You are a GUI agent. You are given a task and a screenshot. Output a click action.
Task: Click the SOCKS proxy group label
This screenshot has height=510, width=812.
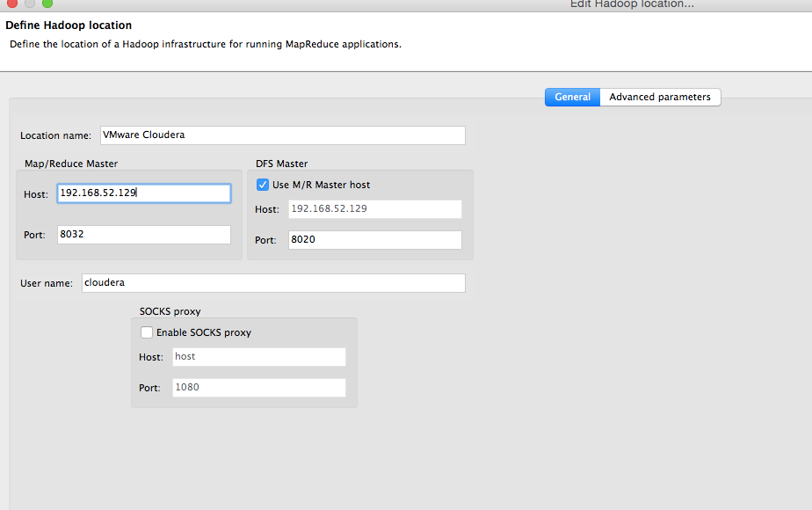pos(177,311)
